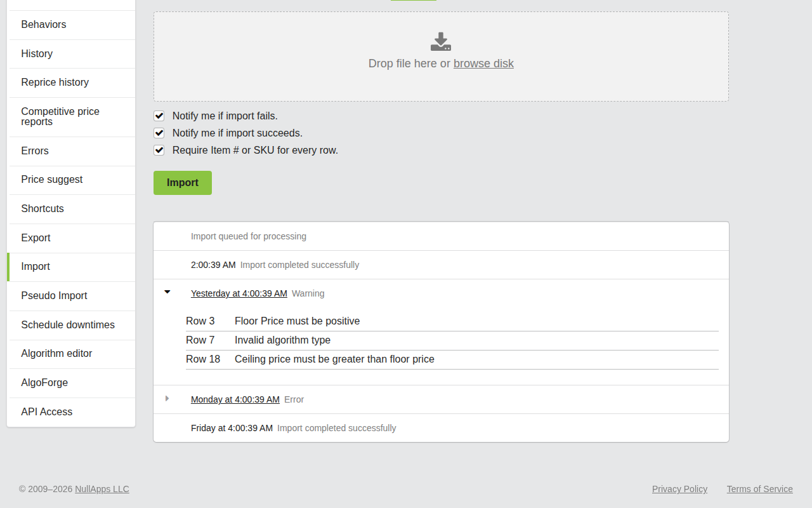This screenshot has height=508, width=812.
Task: Open Yesterday's import warning report
Action: [239, 293]
